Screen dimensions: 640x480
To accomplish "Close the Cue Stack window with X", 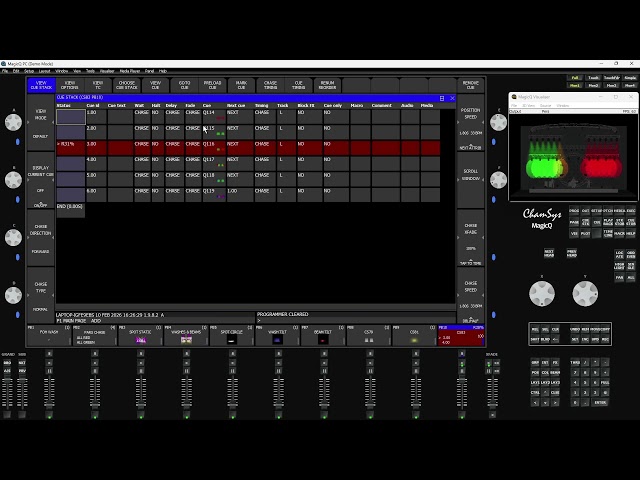I will coord(452,98).
